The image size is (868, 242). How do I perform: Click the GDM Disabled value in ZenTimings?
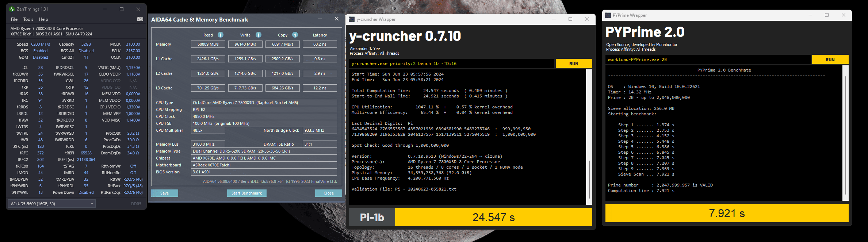pos(41,57)
